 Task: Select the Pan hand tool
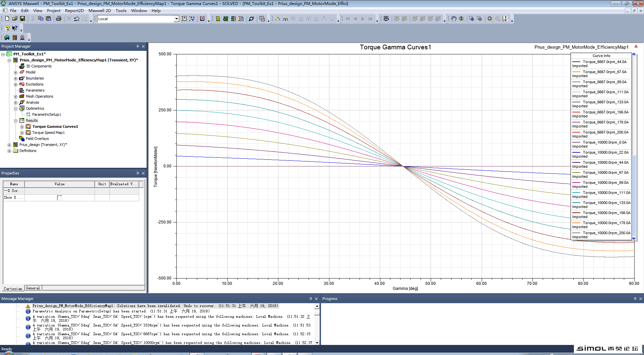[x=454, y=19]
